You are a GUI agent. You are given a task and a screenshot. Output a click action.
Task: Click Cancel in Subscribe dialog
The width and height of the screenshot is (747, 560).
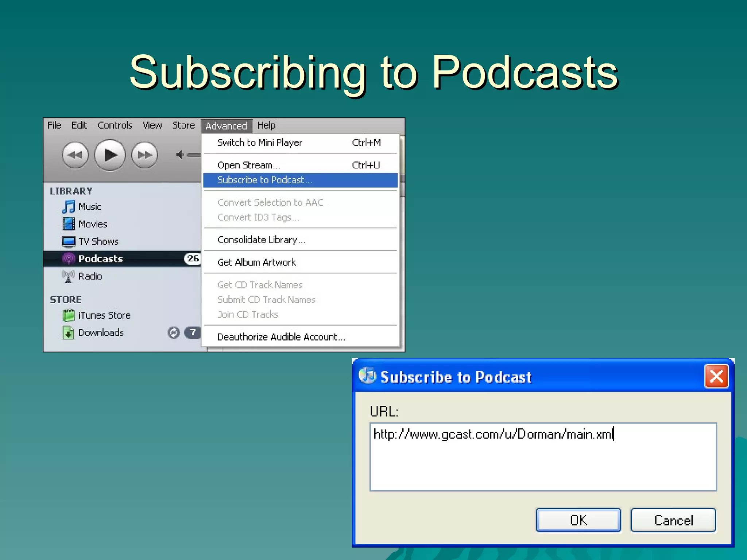673,520
